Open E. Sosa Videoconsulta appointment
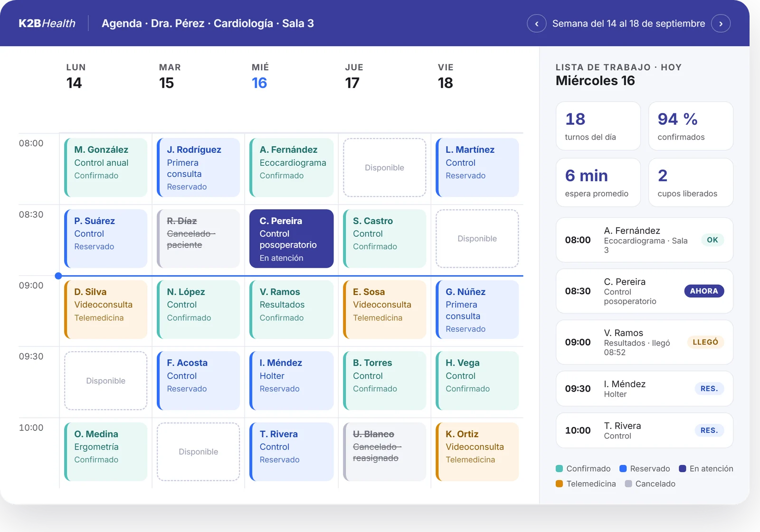This screenshot has height=532, width=760. click(x=384, y=309)
